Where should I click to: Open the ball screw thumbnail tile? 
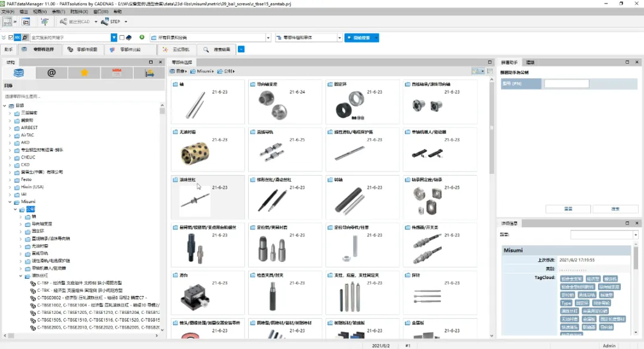point(208,197)
